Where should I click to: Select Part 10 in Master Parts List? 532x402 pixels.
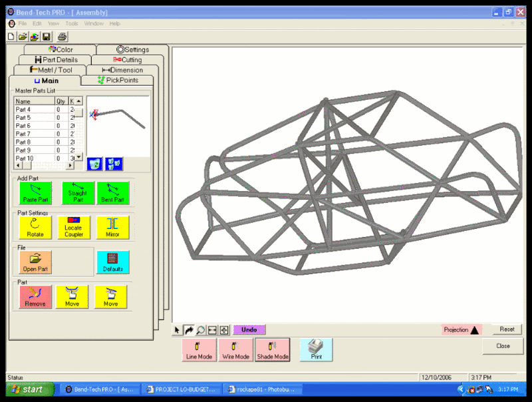point(45,158)
